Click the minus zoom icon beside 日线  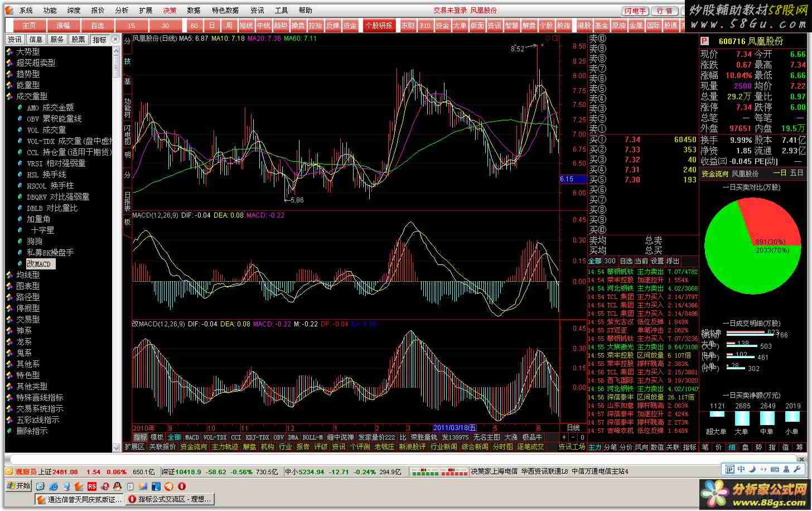pos(574,437)
